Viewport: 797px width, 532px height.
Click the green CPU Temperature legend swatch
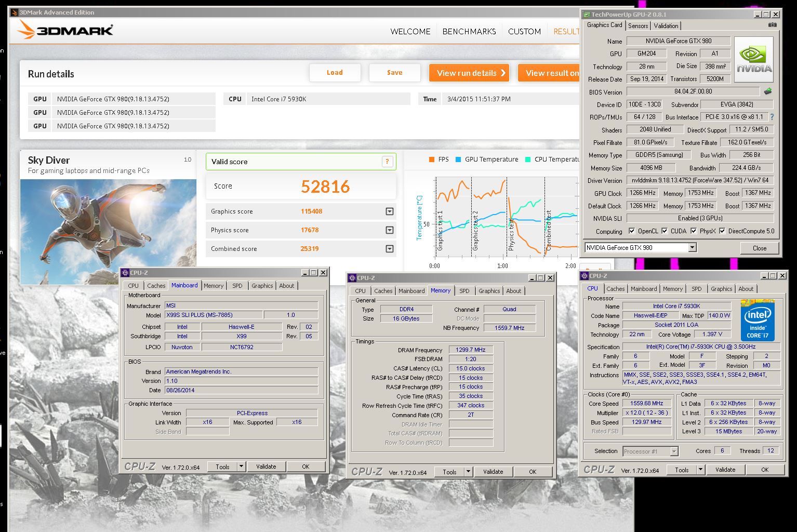[x=528, y=159]
